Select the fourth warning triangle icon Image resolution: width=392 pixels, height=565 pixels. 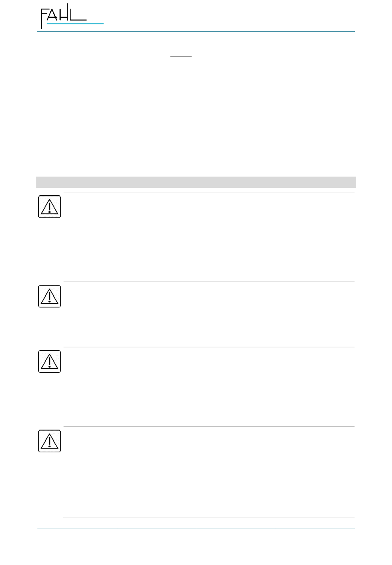click(50, 441)
